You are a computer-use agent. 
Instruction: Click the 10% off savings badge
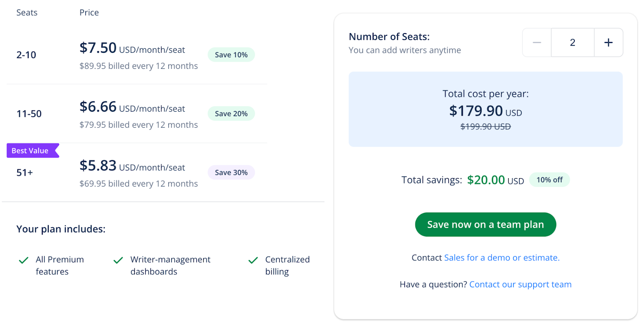(x=549, y=180)
